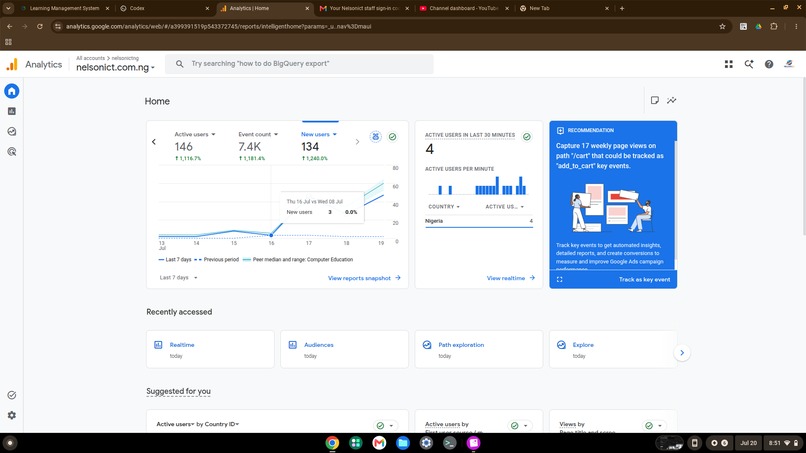
Task: Click View realtime link
Action: click(511, 278)
